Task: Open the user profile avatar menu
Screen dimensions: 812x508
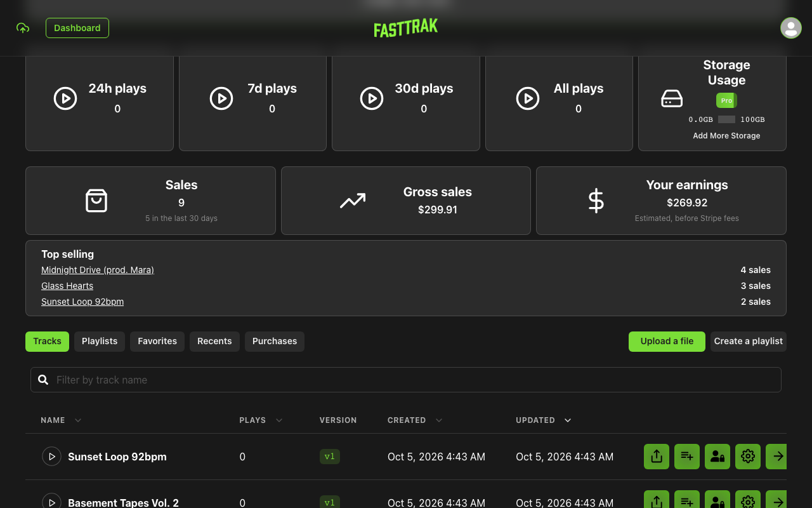Action: (x=791, y=28)
